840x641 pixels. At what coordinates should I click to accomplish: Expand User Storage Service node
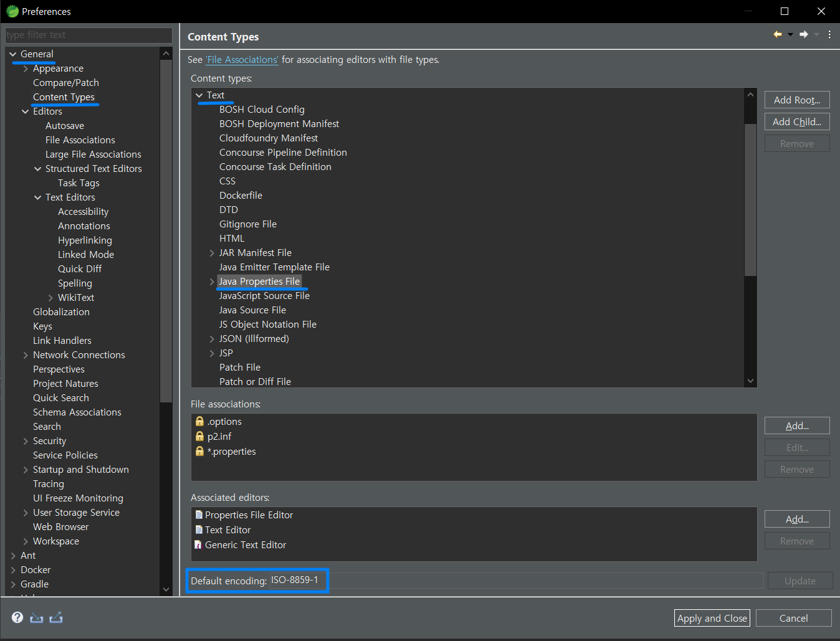26,513
